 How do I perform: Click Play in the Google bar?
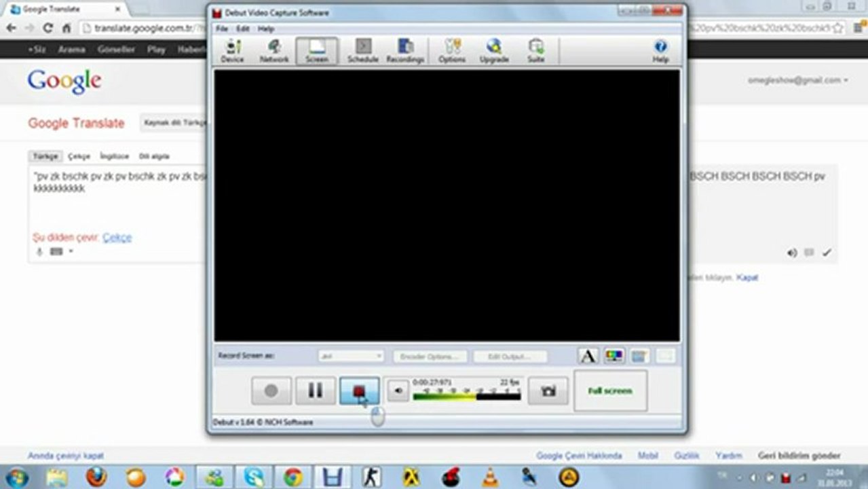156,50
